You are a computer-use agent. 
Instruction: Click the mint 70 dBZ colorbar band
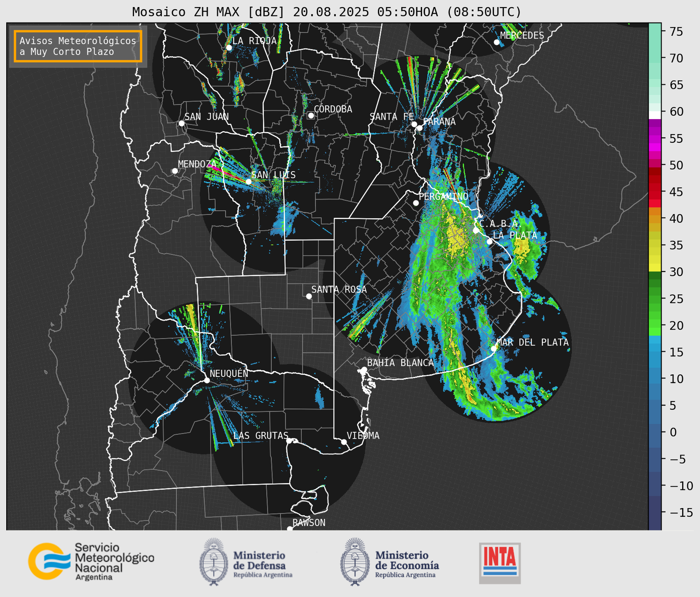pos(655,58)
